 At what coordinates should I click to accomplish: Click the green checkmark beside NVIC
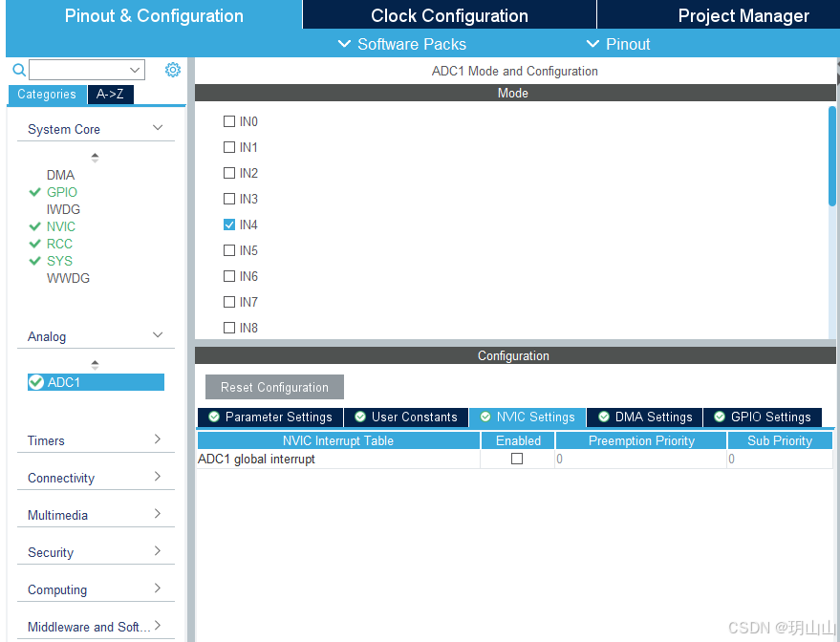(x=34, y=226)
